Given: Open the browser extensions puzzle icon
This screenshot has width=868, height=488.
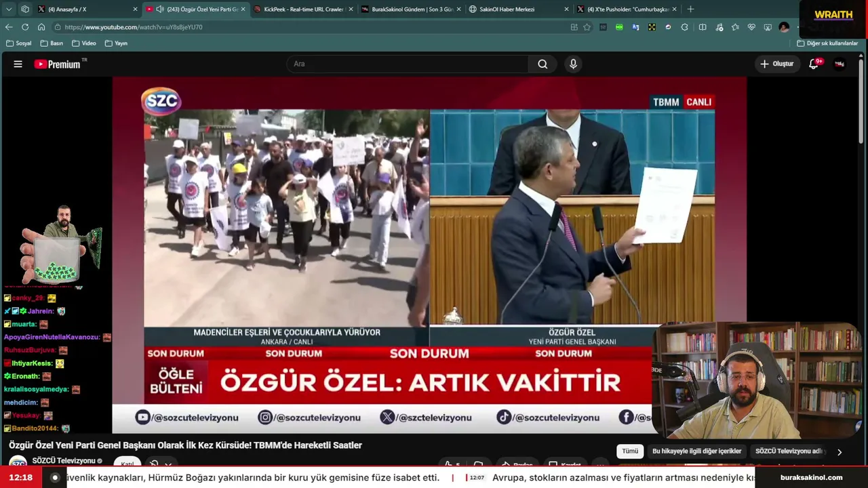Looking at the screenshot, I should (684, 27).
